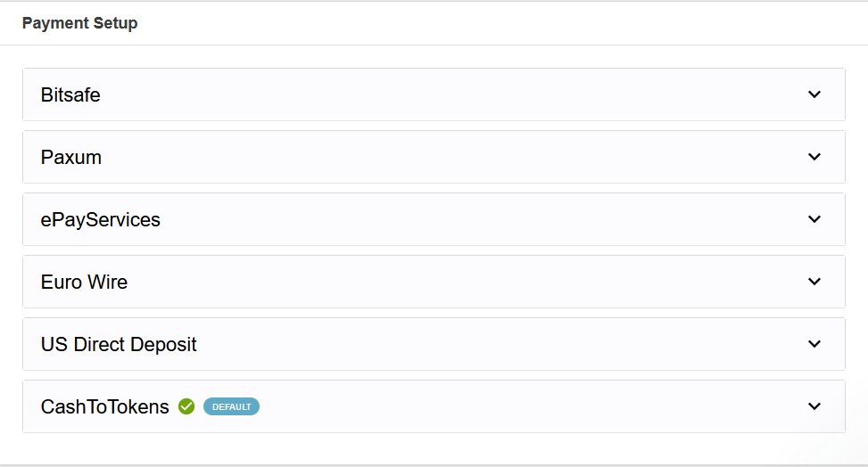Open the Euro Wire payment option label
The width and height of the screenshot is (868, 467).
(x=84, y=282)
